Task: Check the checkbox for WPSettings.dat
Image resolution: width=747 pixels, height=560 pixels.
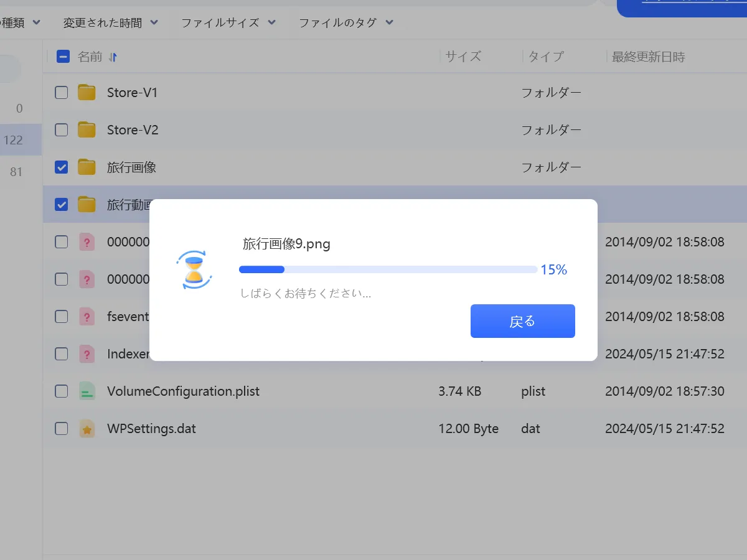Action: [x=61, y=428]
